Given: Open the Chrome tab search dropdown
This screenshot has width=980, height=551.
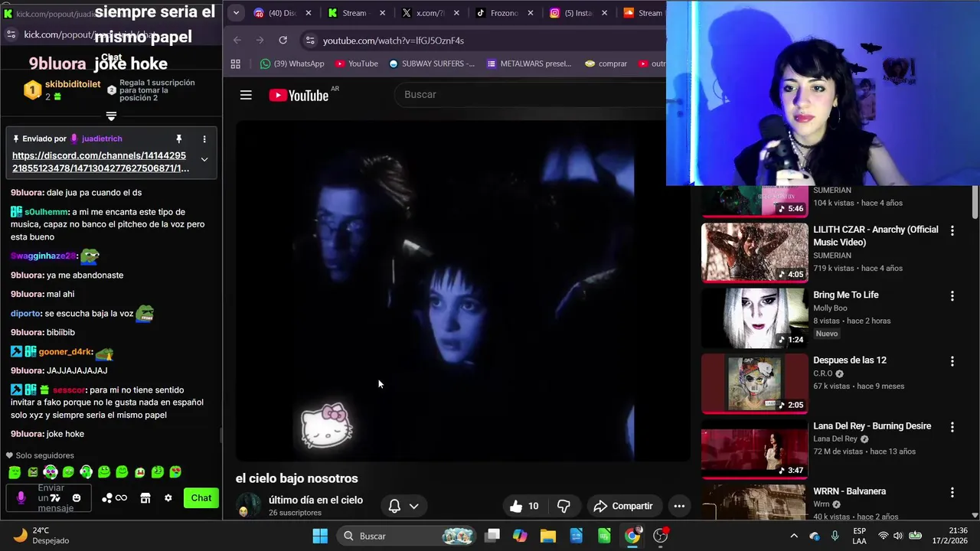Looking at the screenshot, I should pyautogui.click(x=236, y=13).
